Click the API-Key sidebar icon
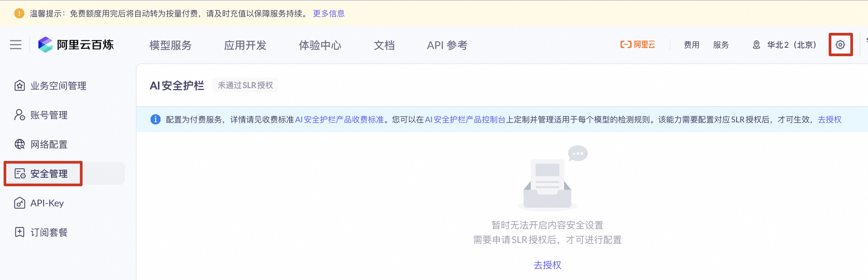 (x=20, y=203)
